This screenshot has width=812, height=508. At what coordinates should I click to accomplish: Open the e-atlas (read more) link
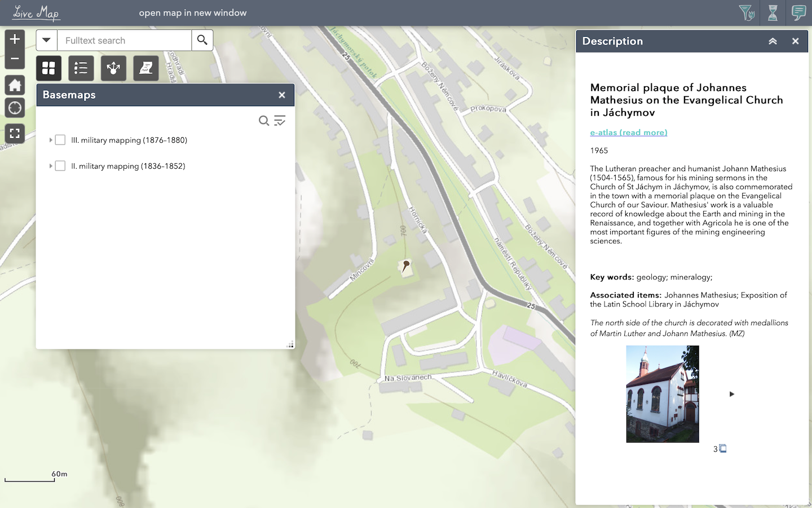click(628, 133)
